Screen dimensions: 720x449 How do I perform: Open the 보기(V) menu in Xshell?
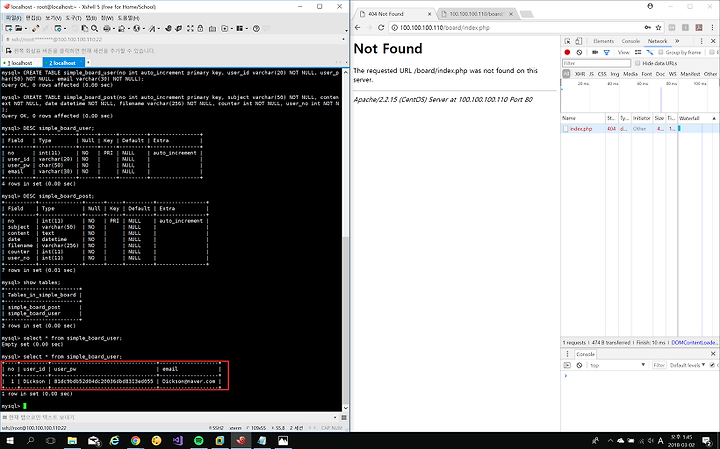coord(53,18)
